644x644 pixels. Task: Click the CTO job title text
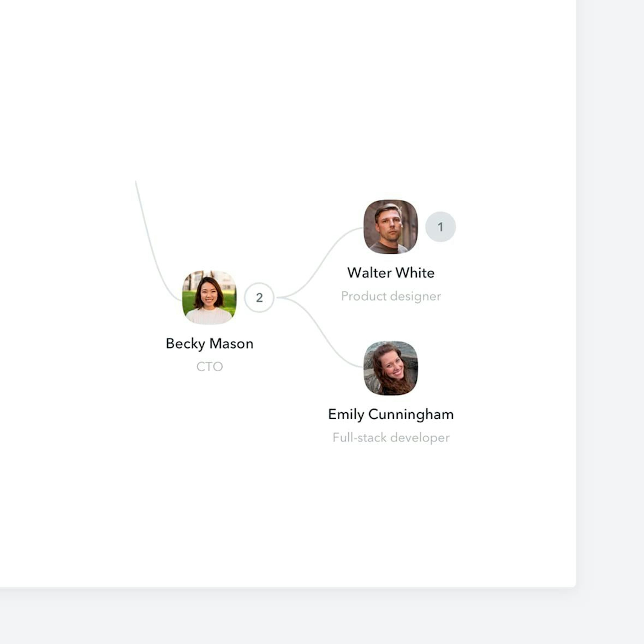click(209, 367)
